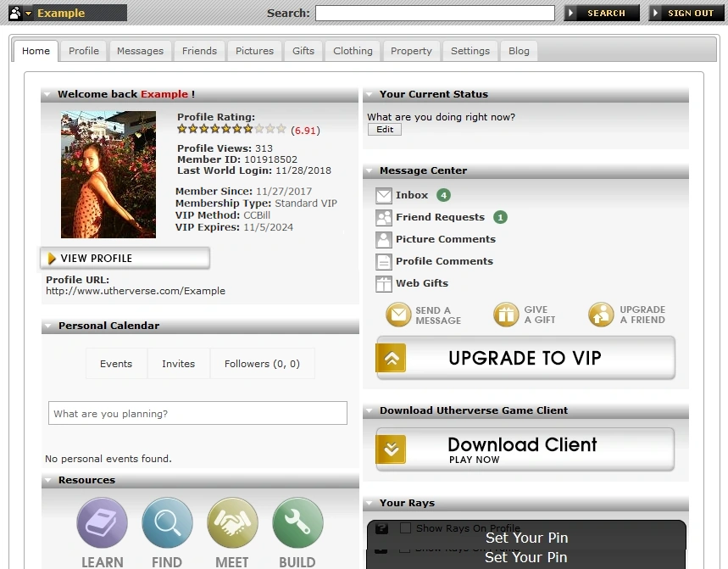Open the Web Gifts link

click(x=421, y=283)
